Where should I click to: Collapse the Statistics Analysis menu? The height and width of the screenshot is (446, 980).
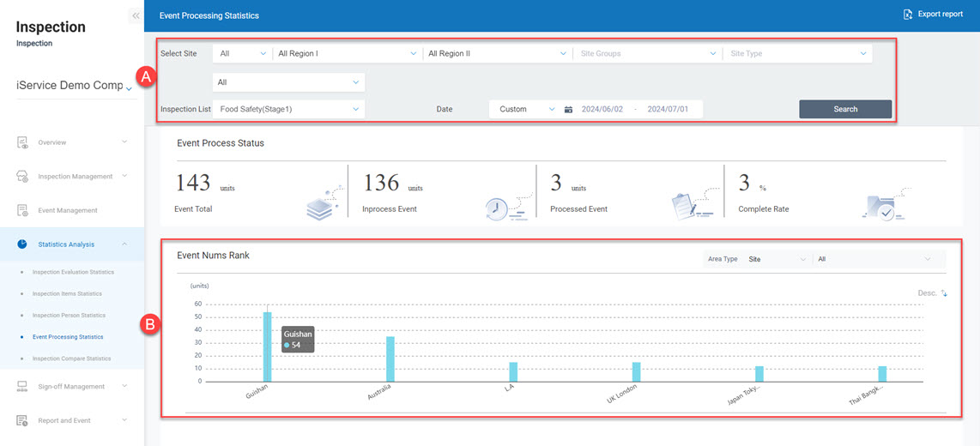tap(124, 244)
